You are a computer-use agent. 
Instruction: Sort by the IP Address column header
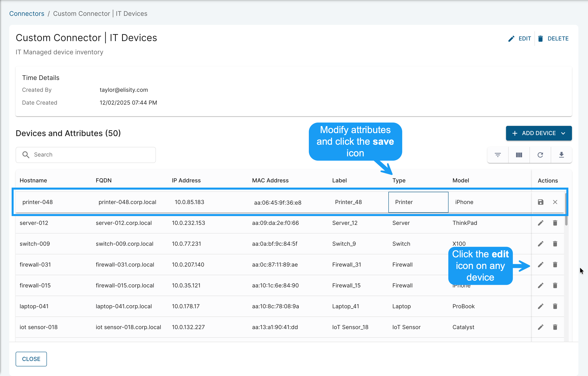point(186,180)
